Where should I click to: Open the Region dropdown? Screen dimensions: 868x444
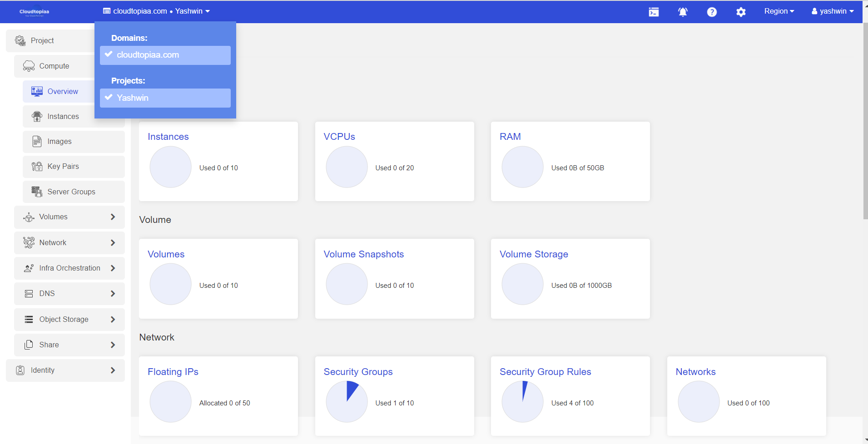coord(779,11)
